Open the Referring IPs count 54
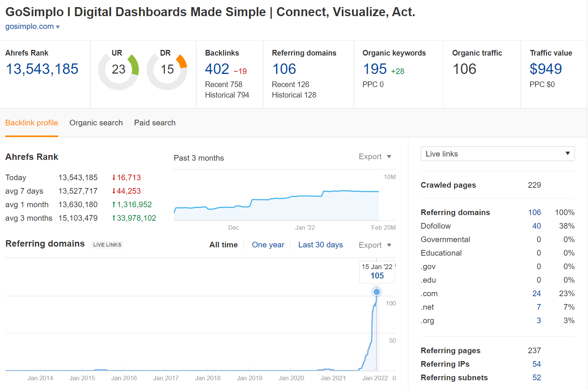Viewport: 588px width, 390px height. tap(537, 364)
